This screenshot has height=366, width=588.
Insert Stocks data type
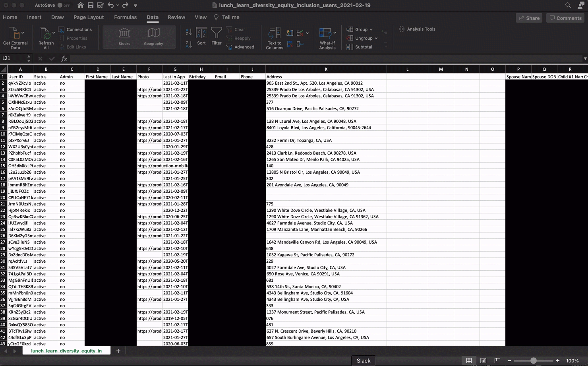(x=124, y=37)
